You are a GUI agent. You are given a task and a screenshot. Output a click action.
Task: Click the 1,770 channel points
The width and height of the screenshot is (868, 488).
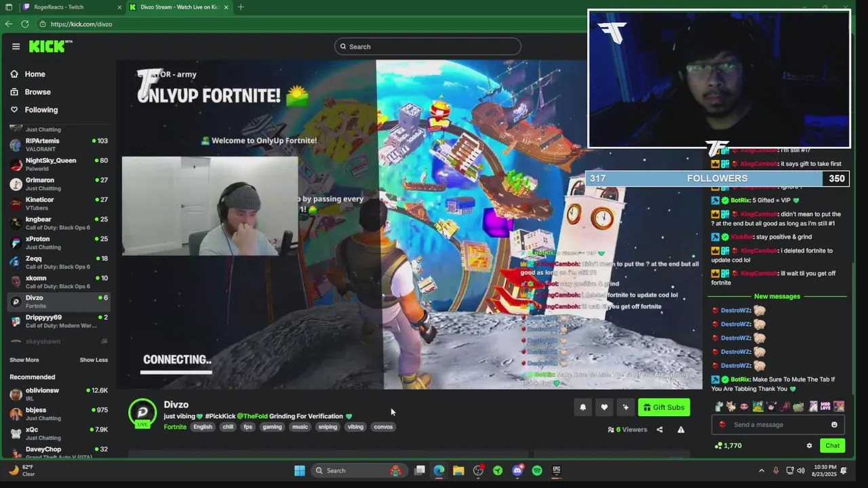pyautogui.click(x=728, y=446)
